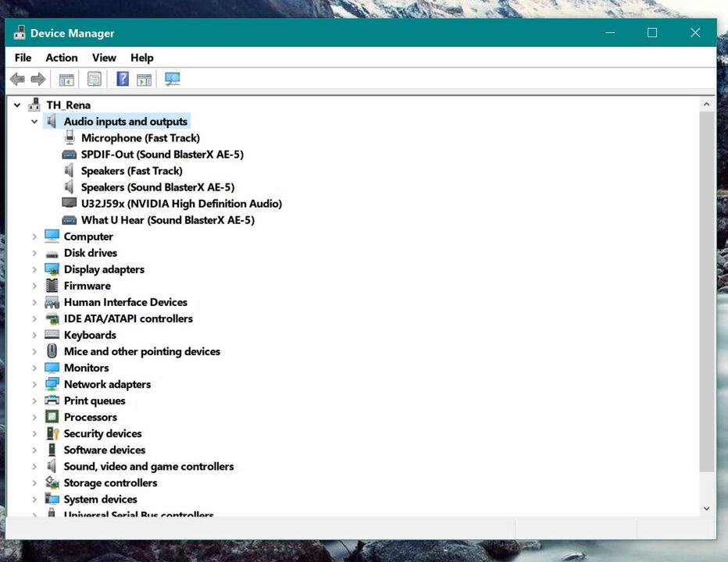728x562 pixels.
Task: Click the printer icon for Print queues
Action: point(52,400)
